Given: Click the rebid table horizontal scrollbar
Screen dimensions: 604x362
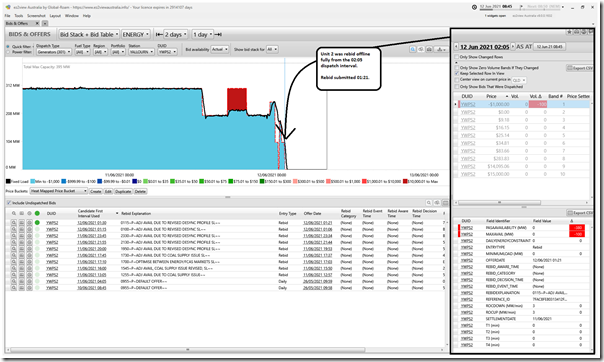Looking at the screenshot, I should tap(188, 350).
